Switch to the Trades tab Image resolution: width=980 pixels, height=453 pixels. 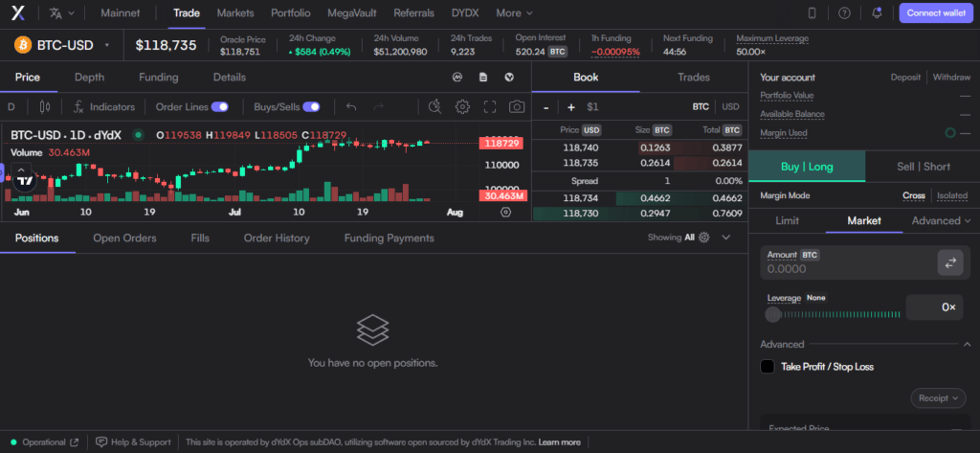[x=694, y=78]
